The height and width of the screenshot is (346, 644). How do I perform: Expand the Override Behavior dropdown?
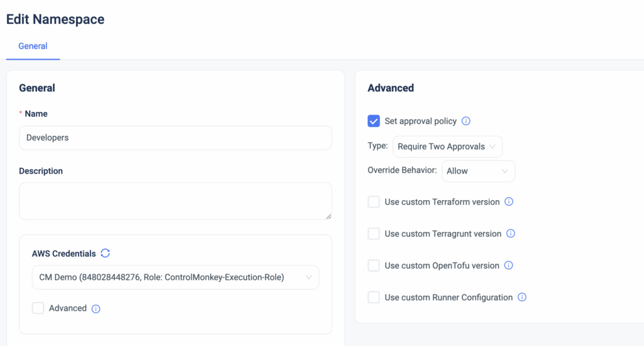coord(478,171)
